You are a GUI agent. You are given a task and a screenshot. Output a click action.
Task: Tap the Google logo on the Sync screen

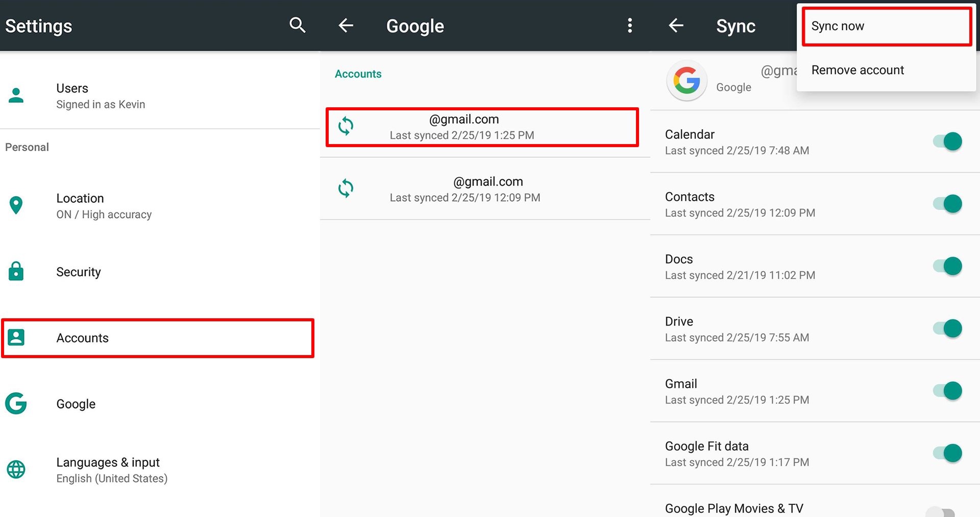[x=687, y=81]
